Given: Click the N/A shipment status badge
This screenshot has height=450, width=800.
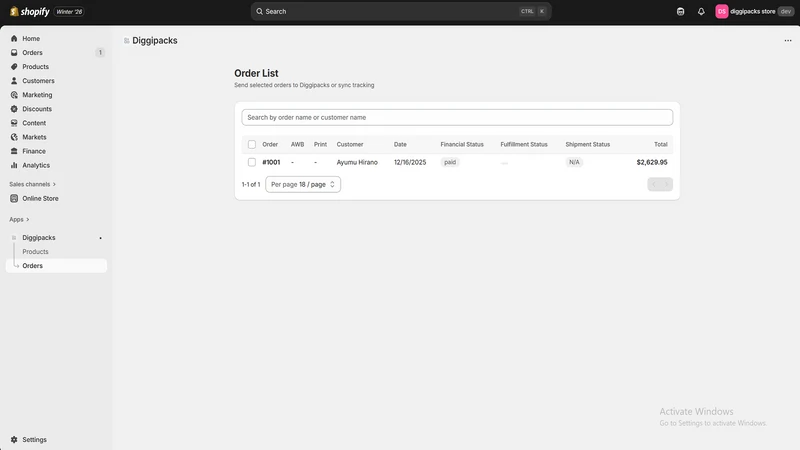Looking at the screenshot, I should point(574,162).
